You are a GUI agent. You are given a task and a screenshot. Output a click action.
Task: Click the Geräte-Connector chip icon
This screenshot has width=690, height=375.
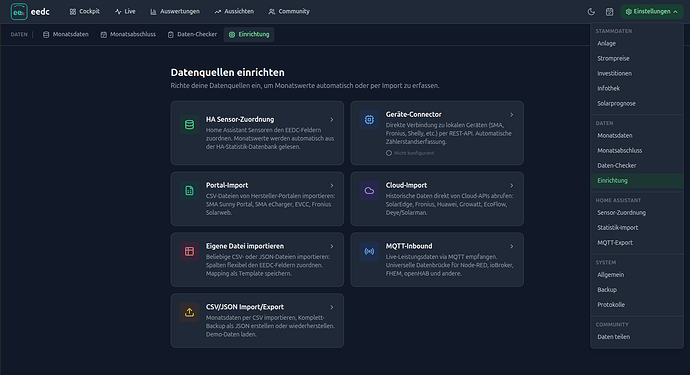[369, 120]
